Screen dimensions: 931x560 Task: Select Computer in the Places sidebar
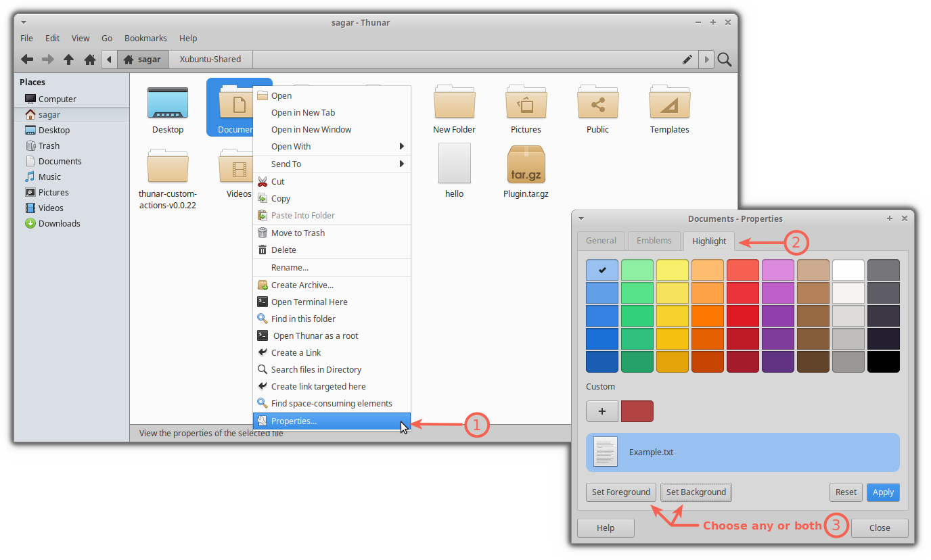pyautogui.click(x=55, y=99)
